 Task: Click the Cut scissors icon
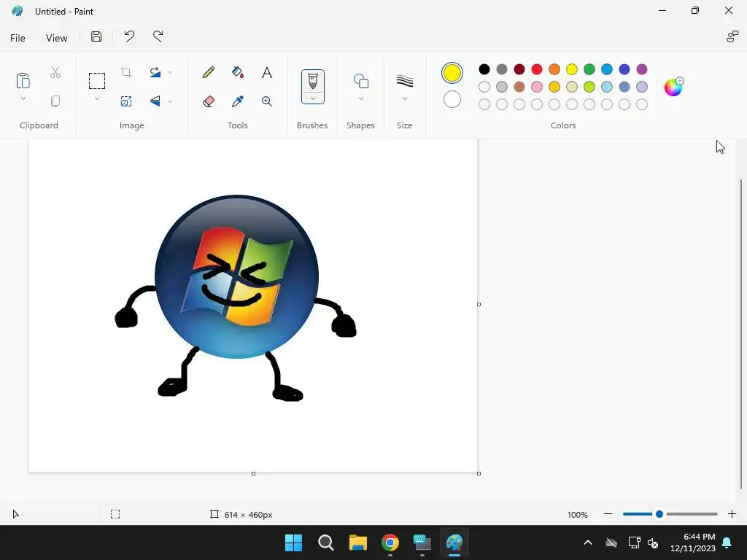pos(55,72)
